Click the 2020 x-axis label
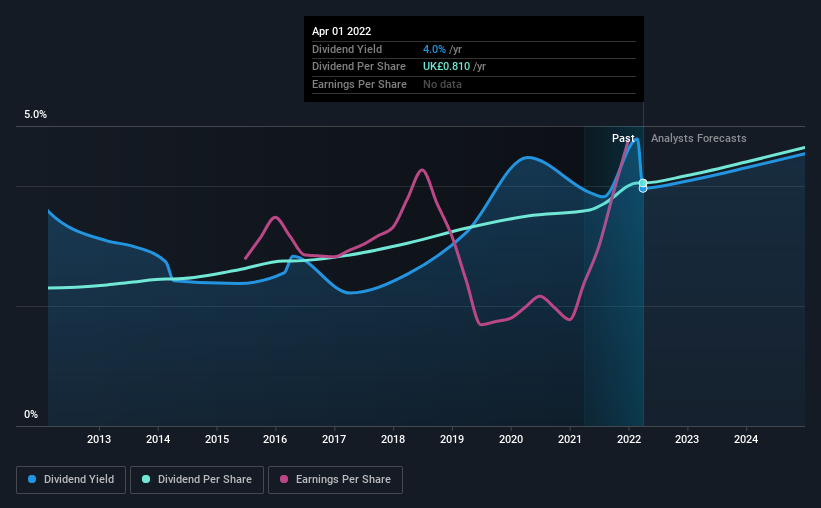This screenshot has height=508, width=821. pos(511,439)
